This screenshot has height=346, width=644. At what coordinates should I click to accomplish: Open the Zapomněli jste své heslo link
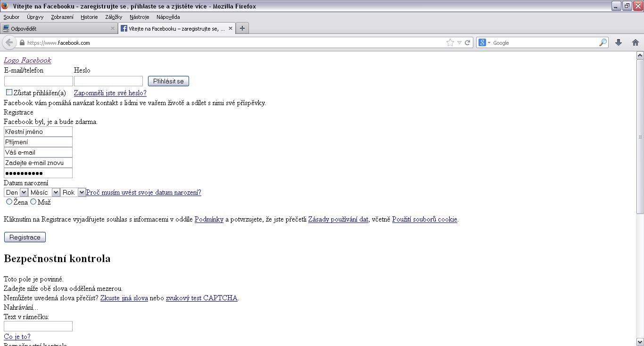click(x=110, y=93)
